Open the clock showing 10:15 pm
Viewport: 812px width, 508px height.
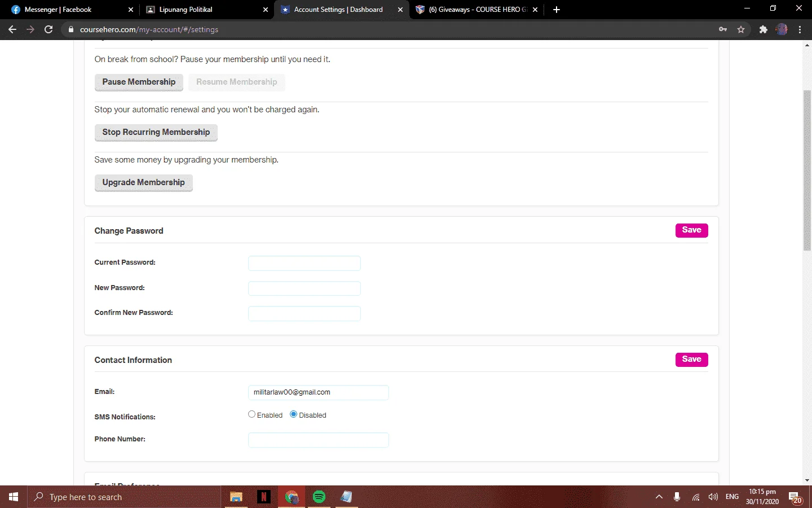[x=762, y=497]
